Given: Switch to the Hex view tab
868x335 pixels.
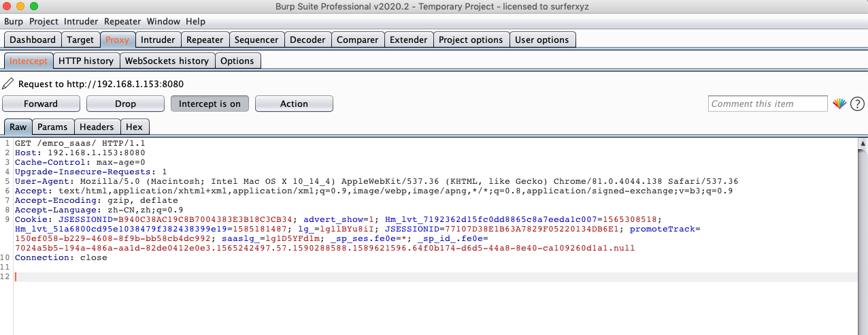Looking at the screenshot, I should point(134,127).
